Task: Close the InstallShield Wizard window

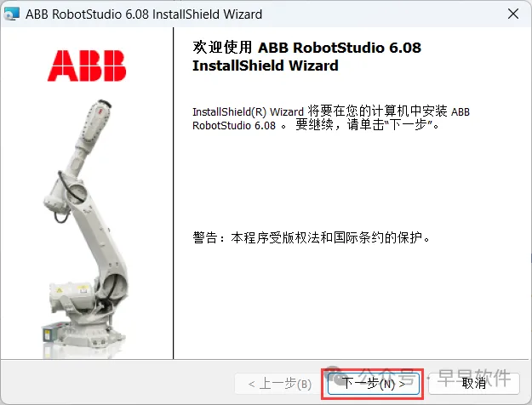Action: (513, 14)
